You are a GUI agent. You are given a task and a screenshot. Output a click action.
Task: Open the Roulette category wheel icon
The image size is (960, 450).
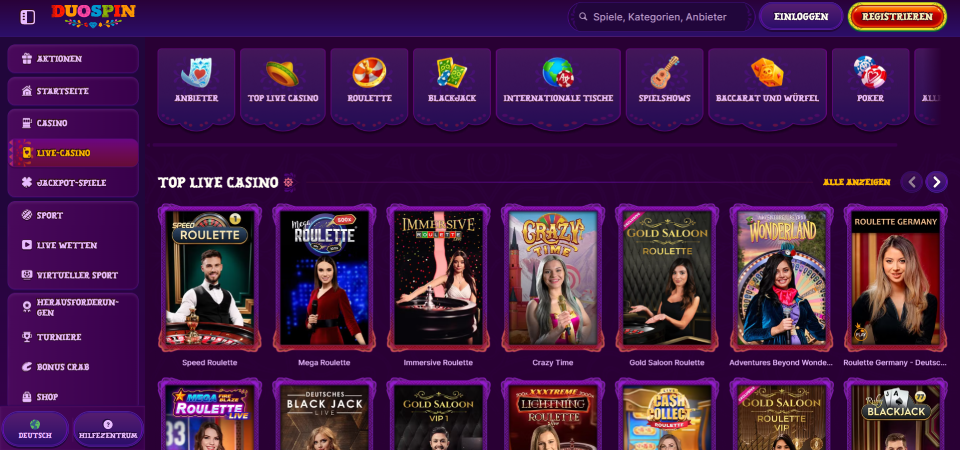point(369,73)
